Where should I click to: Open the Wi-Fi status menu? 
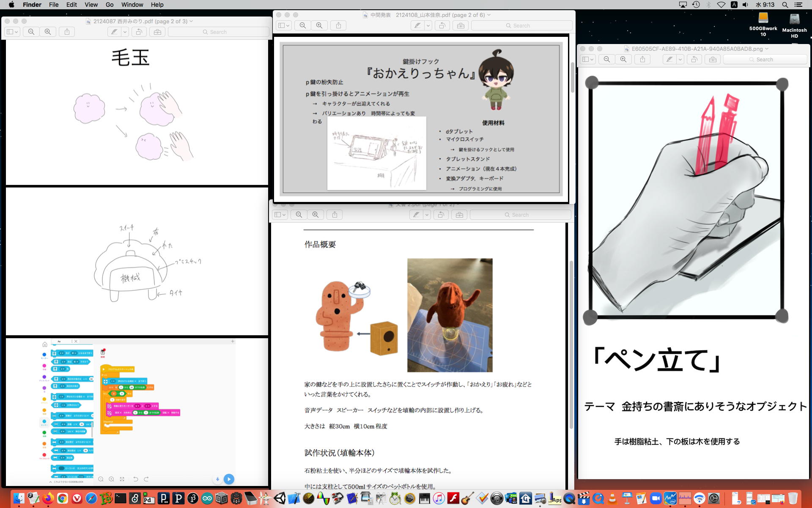pyautogui.click(x=721, y=5)
